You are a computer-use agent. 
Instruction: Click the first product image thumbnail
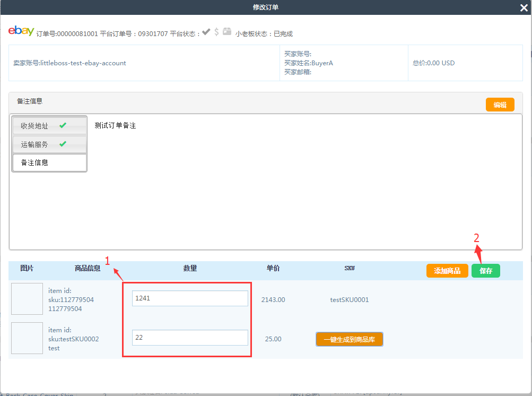click(x=27, y=299)
